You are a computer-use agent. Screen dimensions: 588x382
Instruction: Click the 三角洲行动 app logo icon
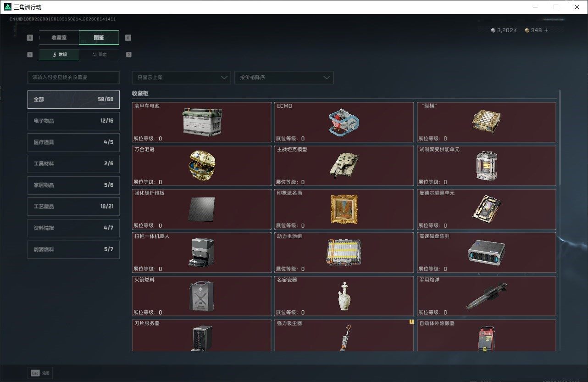[8, 7]
